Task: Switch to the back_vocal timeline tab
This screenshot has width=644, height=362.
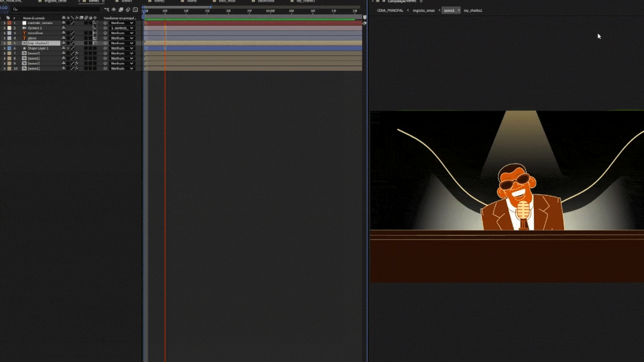Action: click(227, 1)
